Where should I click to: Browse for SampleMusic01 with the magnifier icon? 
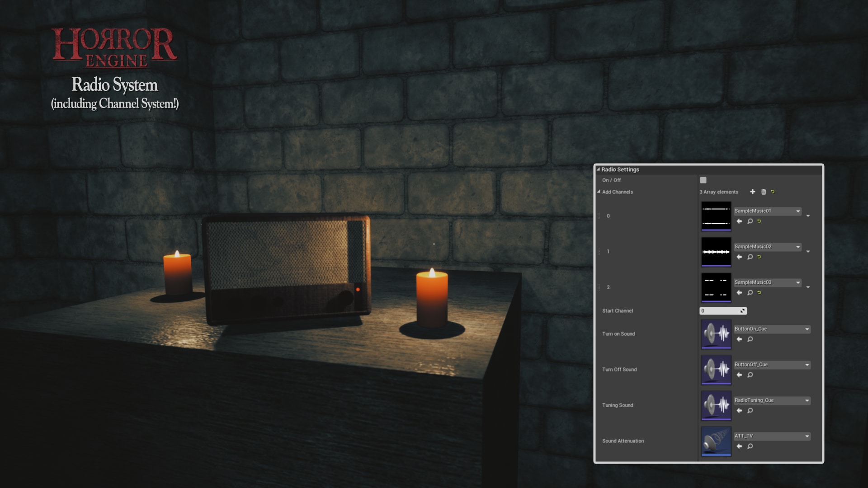pos(750,221)
